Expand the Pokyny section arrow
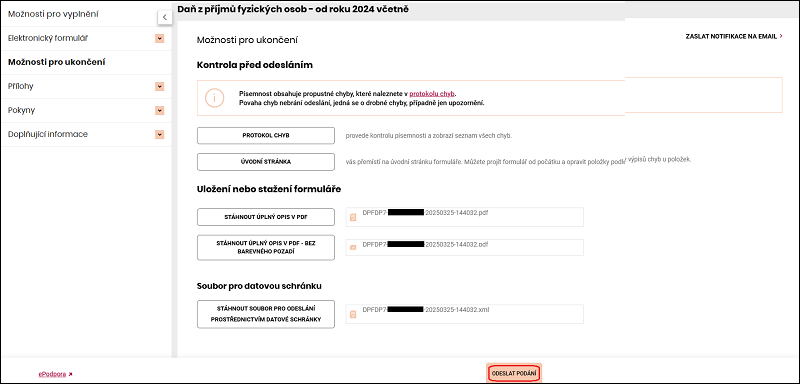This screenshot has height=384, width=800. coord(160,110)
